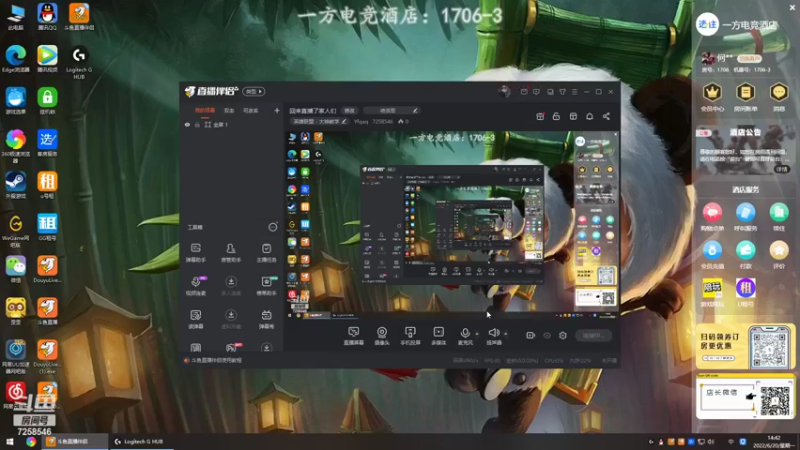This screenshot has height=450, width=800.
Task: Open the 游戏陪玩 tile in hotel panel
Action: (x=712, y=292)
